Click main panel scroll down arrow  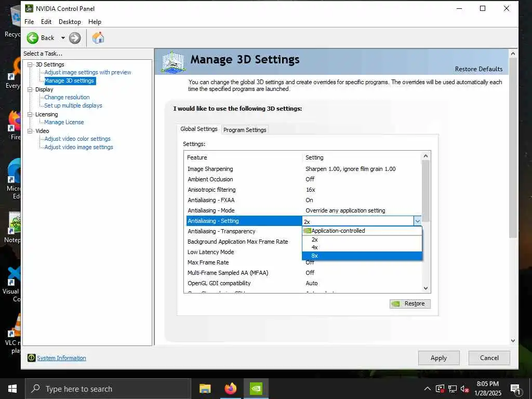coord(513,341)
